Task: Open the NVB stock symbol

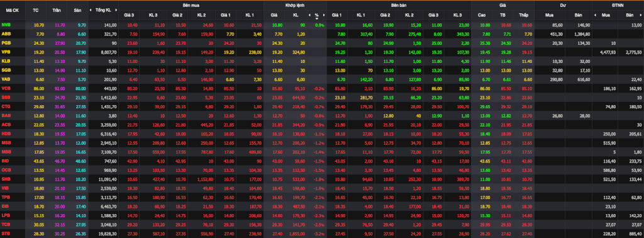Action: 6,25
